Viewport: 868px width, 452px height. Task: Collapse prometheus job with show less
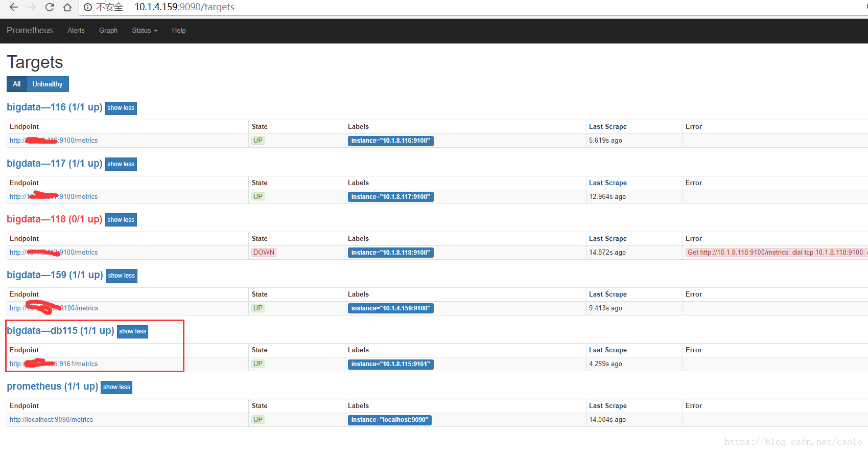click(x=116, y=387)
